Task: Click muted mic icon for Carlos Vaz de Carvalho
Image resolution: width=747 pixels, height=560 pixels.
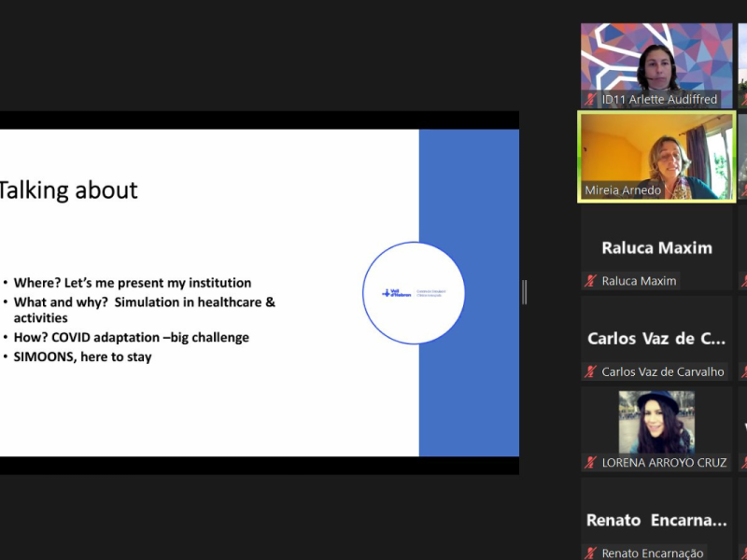Action: 590,371
